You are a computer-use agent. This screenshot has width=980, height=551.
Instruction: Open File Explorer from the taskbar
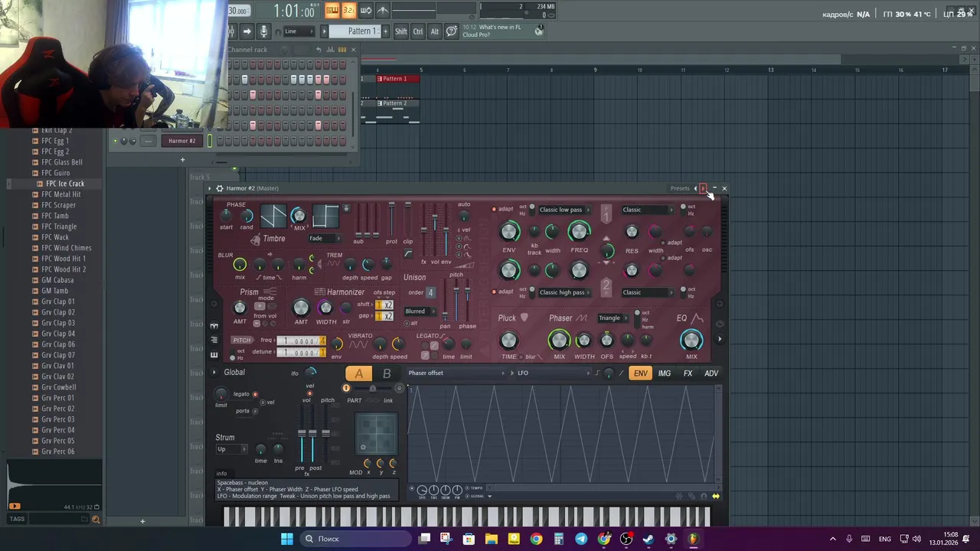coord(492,539)
